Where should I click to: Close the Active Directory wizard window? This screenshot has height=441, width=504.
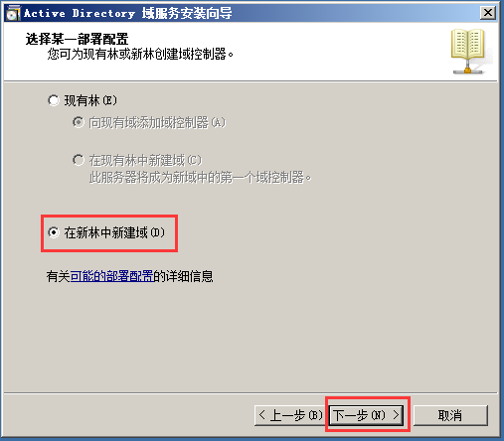click(x=488, y=13)
